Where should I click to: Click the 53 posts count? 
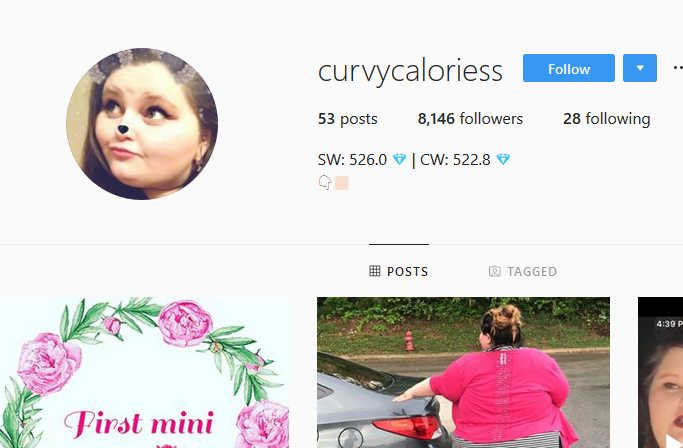coord(348,119)
